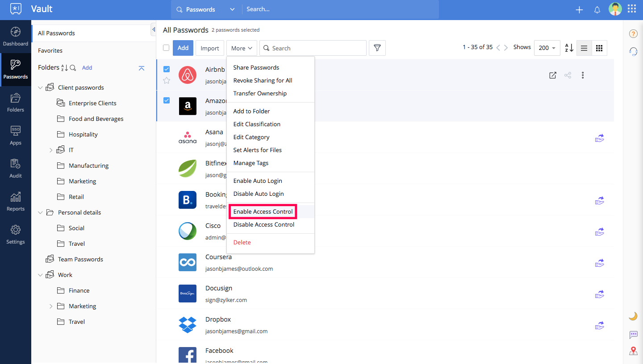Choose Manage Tags
The width and height of the screenshot is (643, 364).
pos(251,163)
